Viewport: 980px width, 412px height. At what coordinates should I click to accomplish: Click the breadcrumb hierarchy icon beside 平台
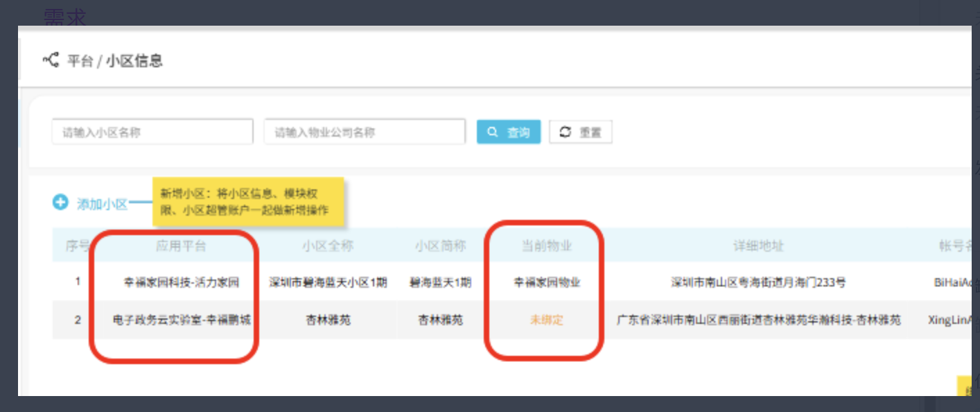click(x=51, y=60)
